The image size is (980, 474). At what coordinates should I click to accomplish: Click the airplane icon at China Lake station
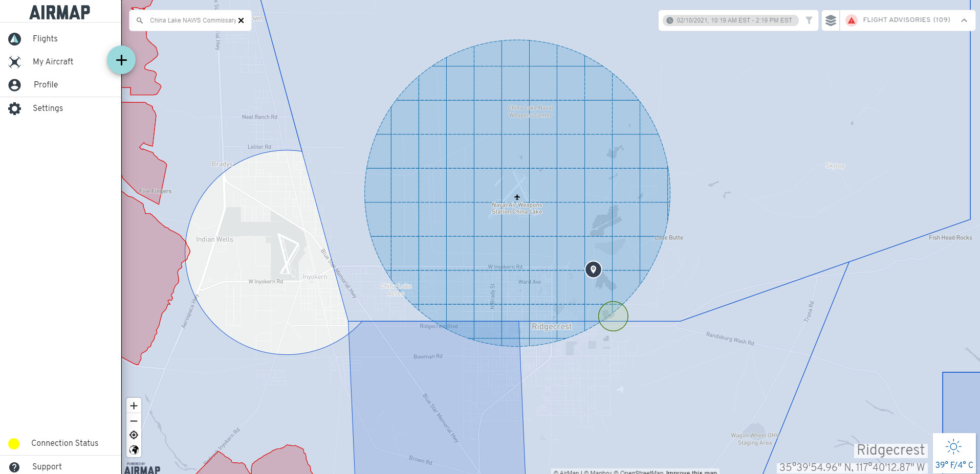[517, 197]
